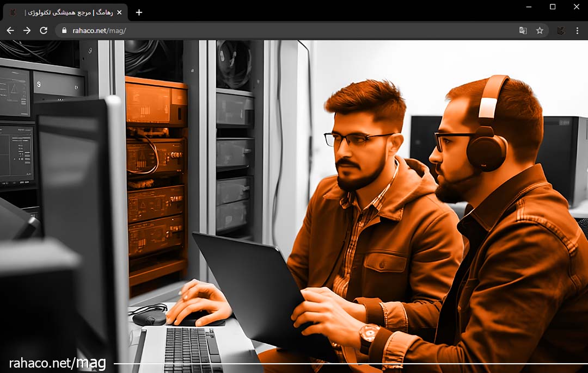Open a new tab with plus button
This screenshot has height=373, width=588.
point(139,13)
